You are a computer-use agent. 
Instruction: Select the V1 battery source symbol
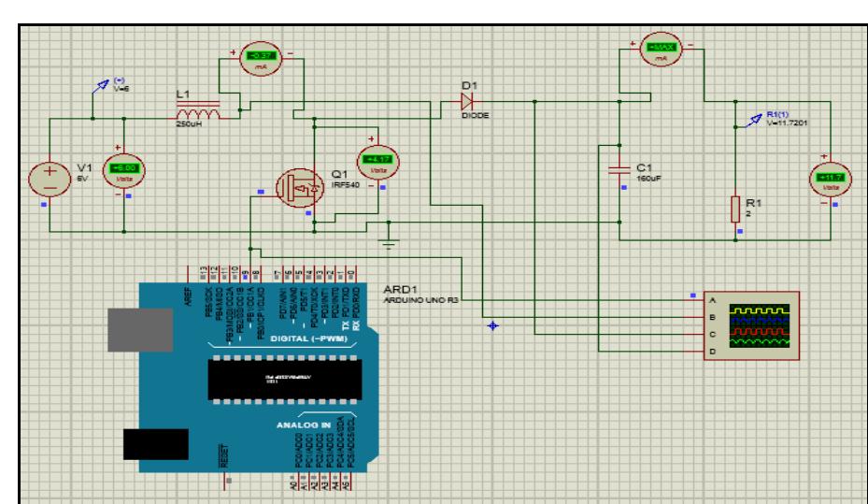click(x=50, y=179)
